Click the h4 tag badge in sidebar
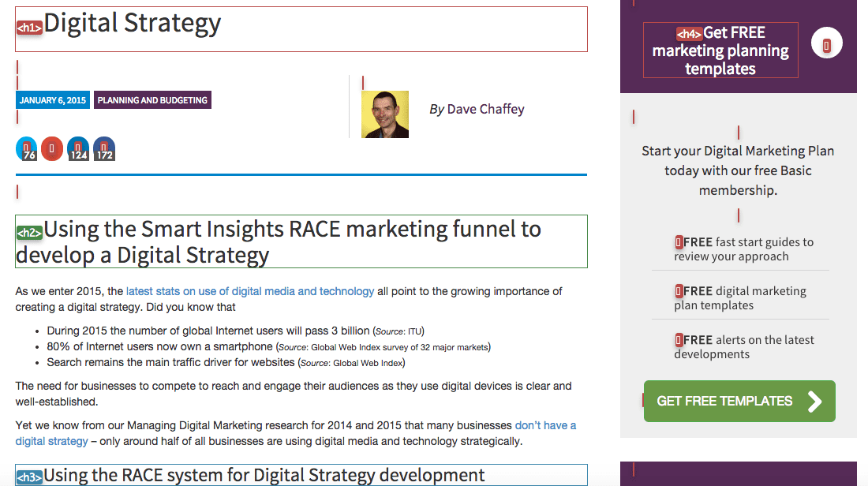This screenshot has width=868, height=486. point(689,34)
